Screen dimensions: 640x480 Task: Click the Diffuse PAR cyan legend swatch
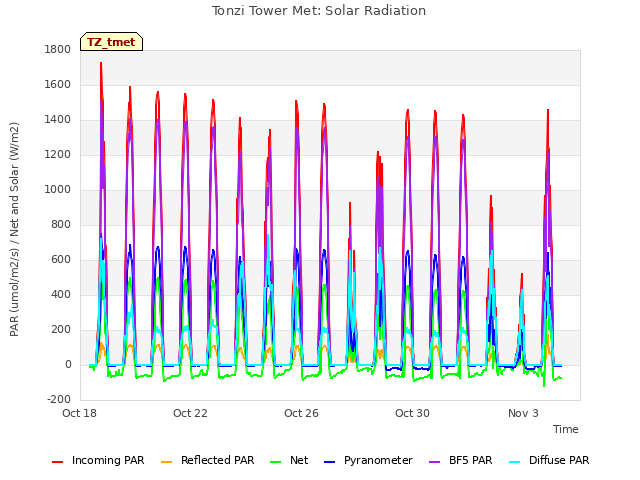[x=515, y=462]
